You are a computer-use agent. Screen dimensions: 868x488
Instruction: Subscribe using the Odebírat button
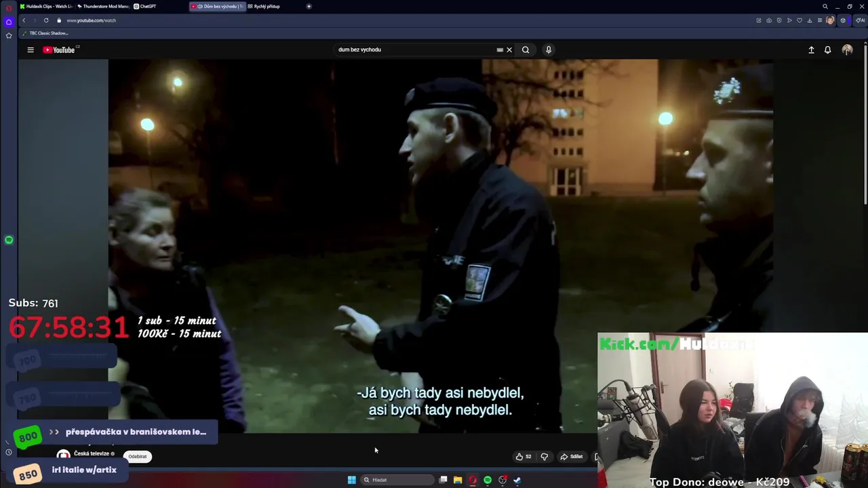point(138,457)
